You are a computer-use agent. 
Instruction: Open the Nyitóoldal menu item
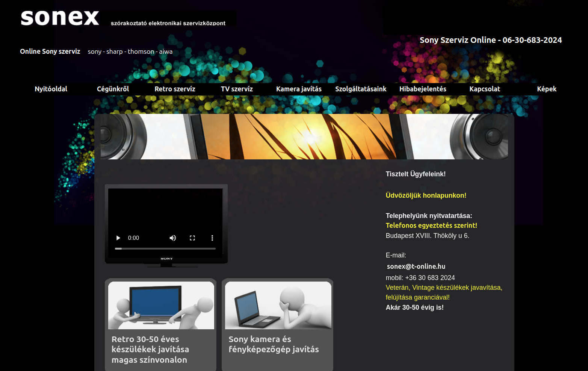click(51, 89)
